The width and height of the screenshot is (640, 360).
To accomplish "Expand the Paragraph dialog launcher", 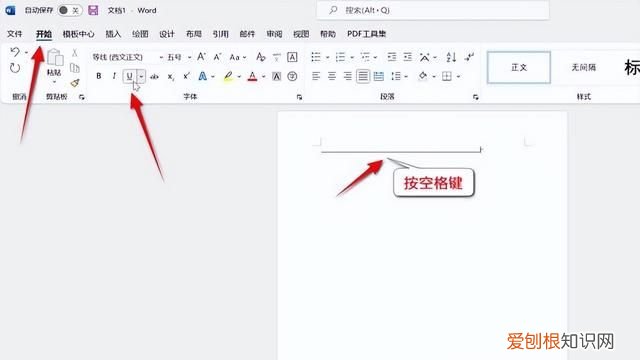I will pyautogui.click(x=476, y=97).
